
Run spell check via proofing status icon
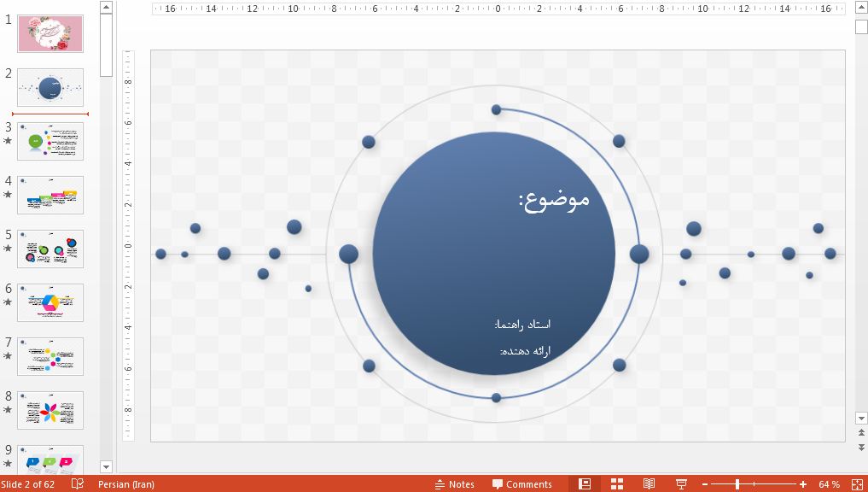[x=76, y=483]
